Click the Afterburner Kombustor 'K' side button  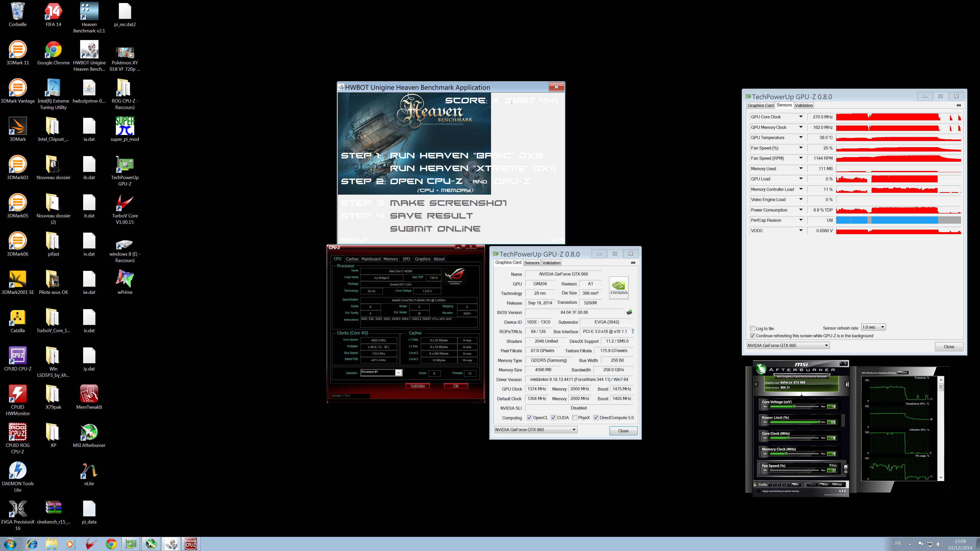coord(756,384)
